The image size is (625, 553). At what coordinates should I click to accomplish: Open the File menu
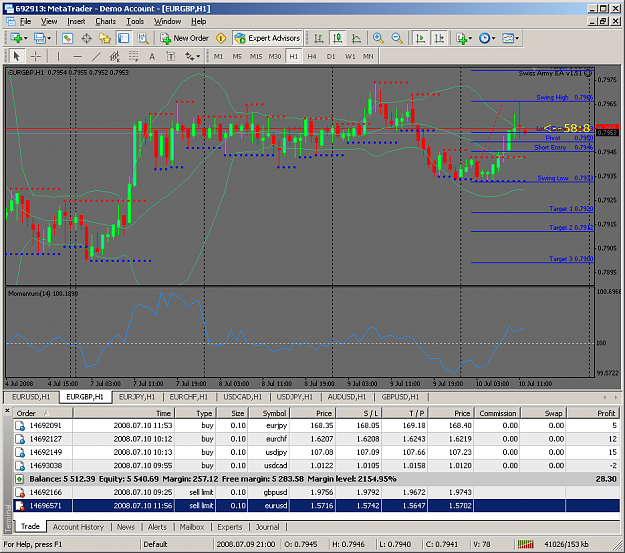[25, 22]
